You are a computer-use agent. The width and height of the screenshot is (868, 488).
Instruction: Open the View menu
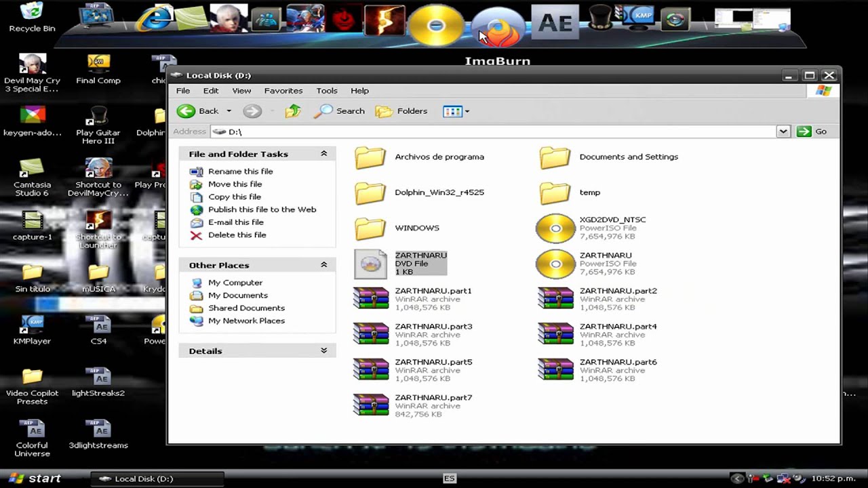241,91
